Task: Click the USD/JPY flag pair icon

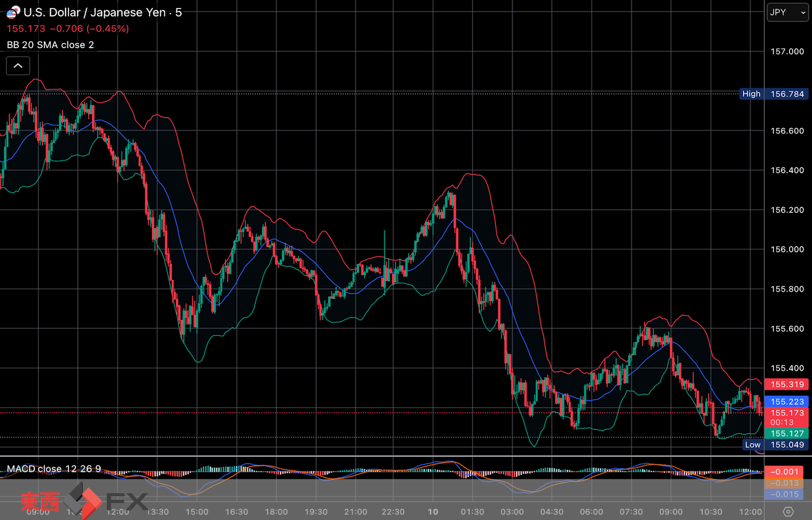Action: coord(13,12)
